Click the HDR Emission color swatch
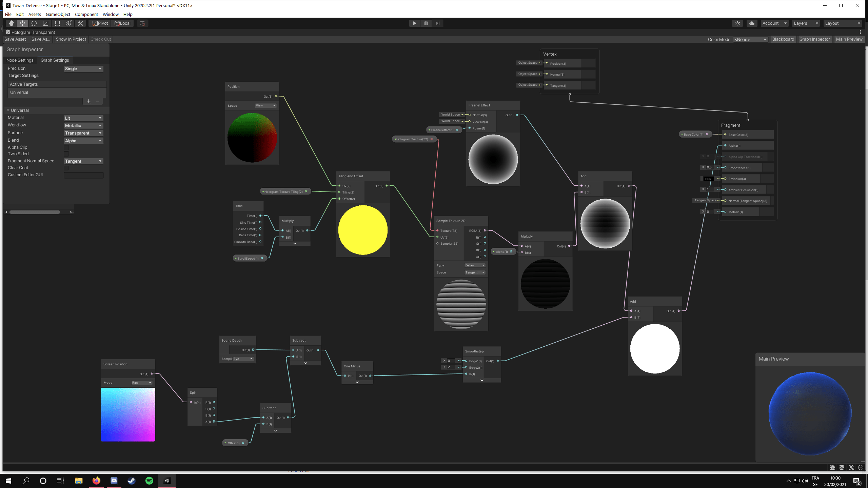The height and width of the screenshot is (488, 868). click(708, 179)
